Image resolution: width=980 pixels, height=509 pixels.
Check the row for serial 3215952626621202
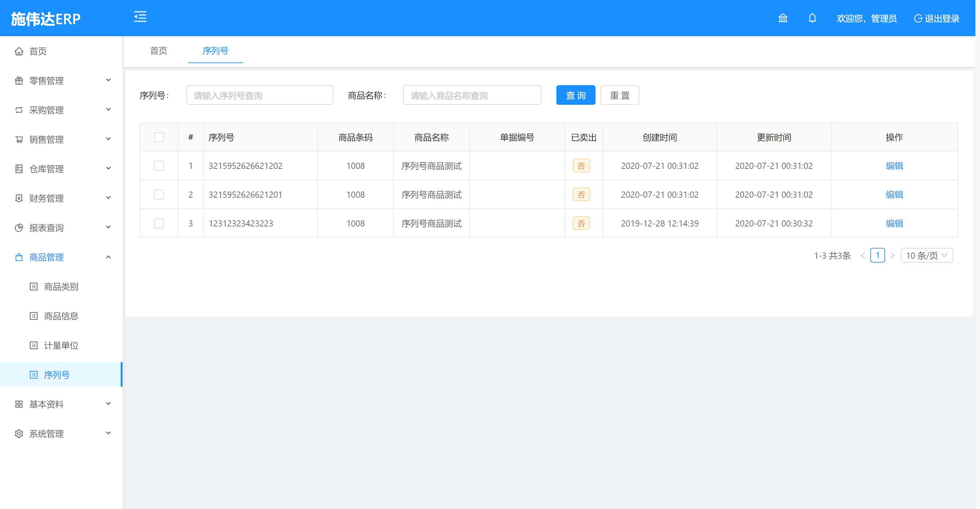point(159,166)
